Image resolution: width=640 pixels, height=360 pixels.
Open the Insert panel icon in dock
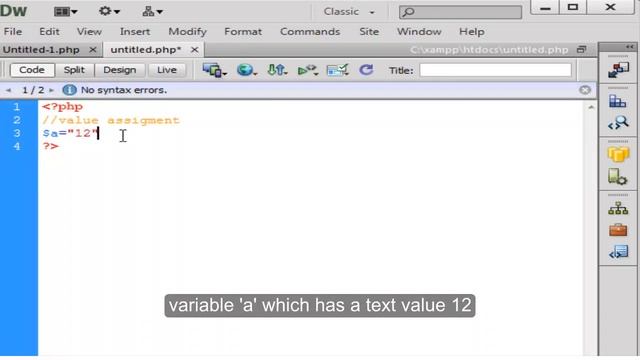pyautogui.click(x=618, y=70)
